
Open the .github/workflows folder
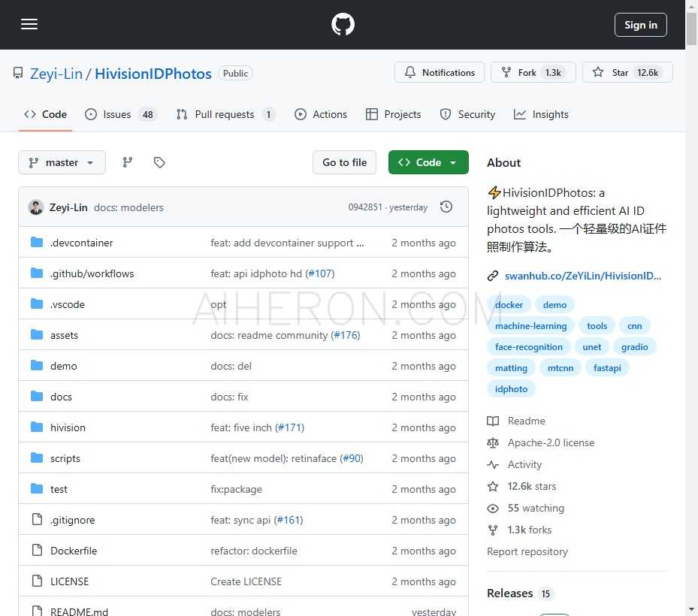92,273
